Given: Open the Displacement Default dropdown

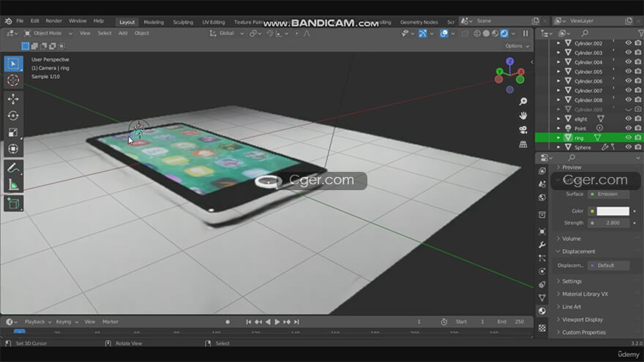Looking at the screenshot, I should click(609, 265).
